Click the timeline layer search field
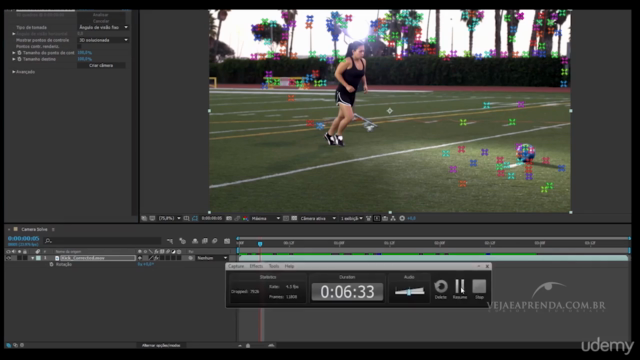 pyautogui.click(x=102, y=241)
